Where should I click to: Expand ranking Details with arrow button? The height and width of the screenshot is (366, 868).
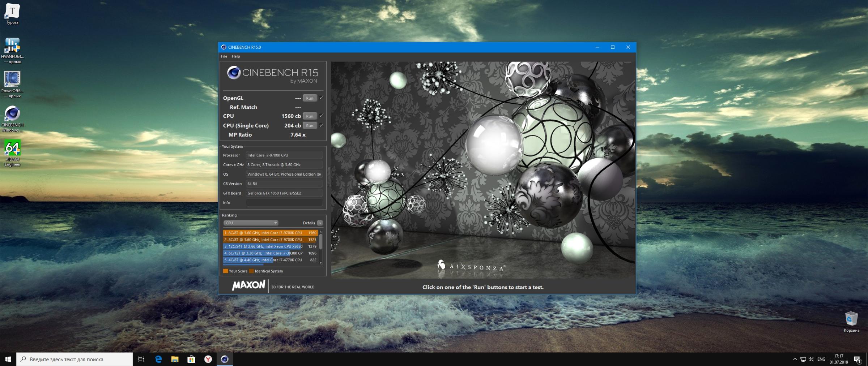point(320,223)
